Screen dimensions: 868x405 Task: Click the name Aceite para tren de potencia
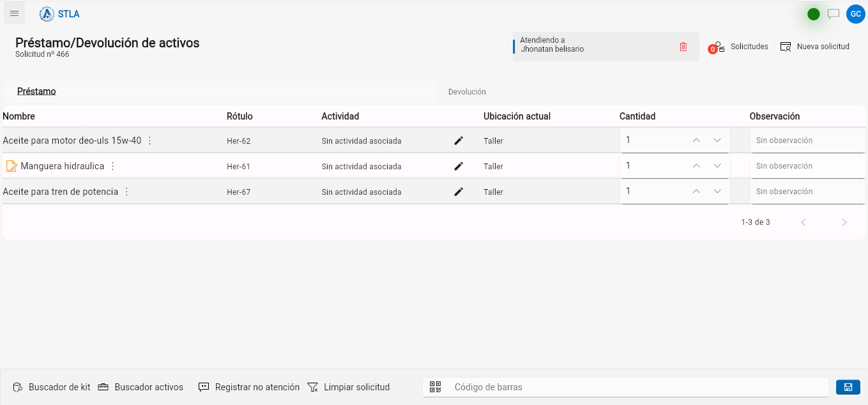(x=61, y=192)
